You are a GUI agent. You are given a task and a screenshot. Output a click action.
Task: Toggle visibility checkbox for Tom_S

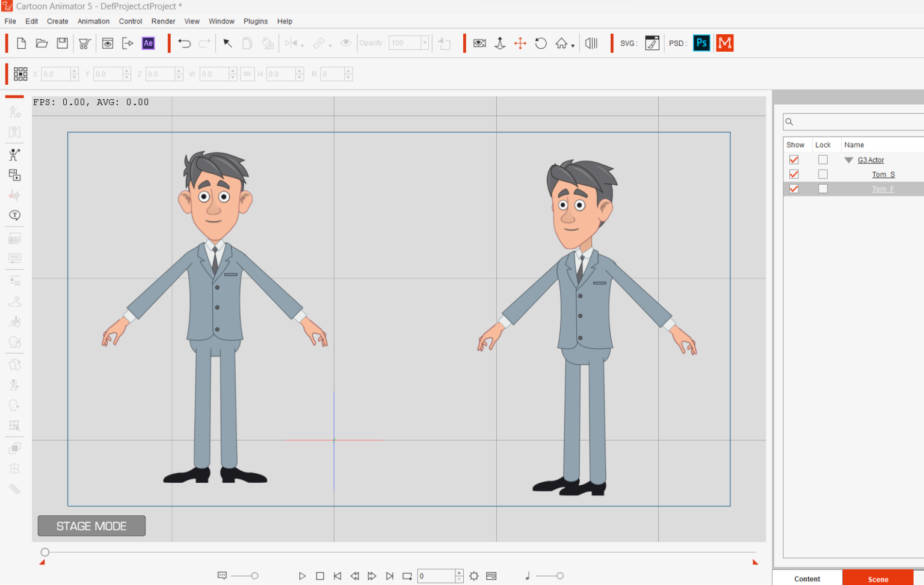793,174
